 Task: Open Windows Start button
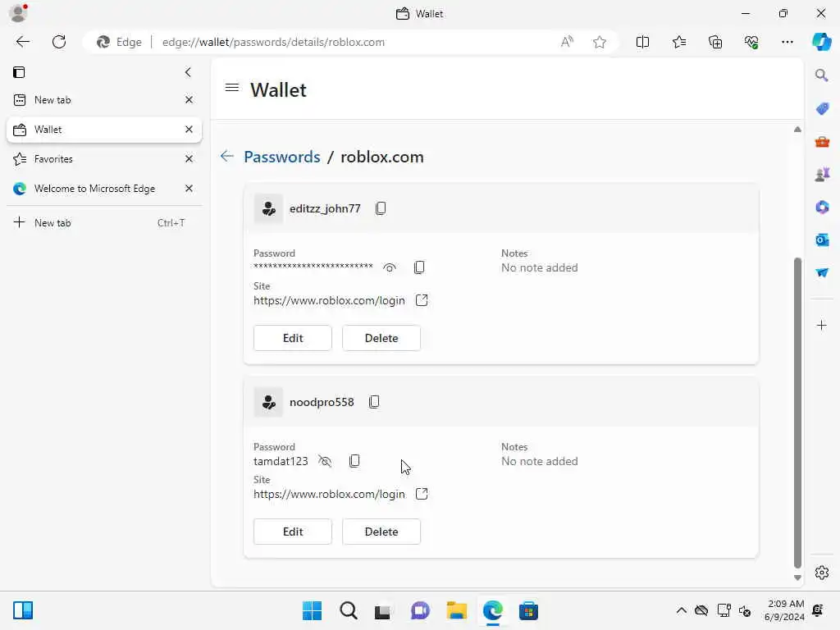[312, 610]
